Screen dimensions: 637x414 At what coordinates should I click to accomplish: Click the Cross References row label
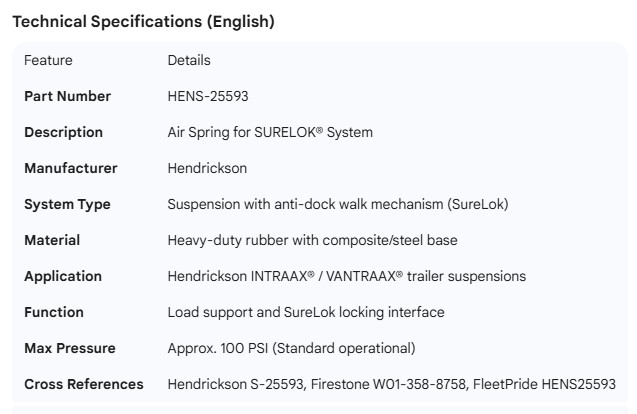pyautogui.click(x=83, y=384)
